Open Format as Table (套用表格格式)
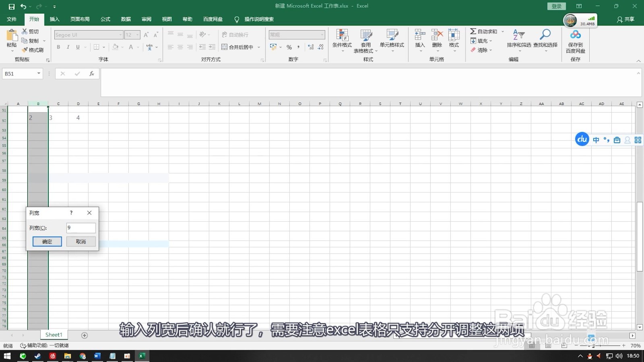This screenshot has width=644, height=362. 365,41
